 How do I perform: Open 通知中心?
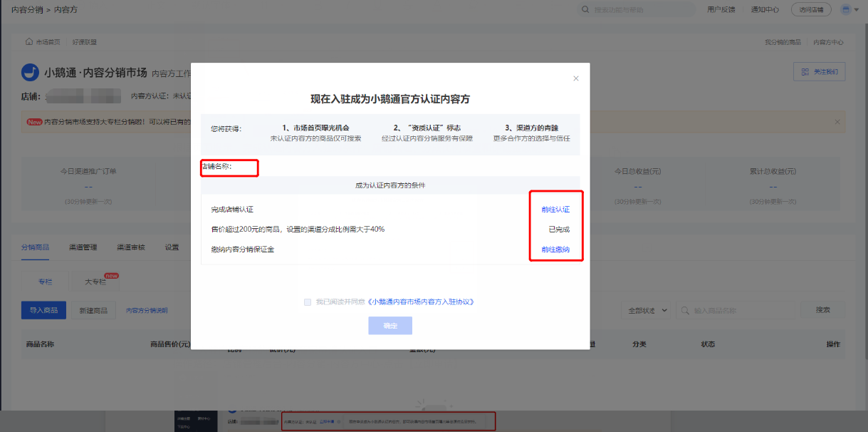765,10
